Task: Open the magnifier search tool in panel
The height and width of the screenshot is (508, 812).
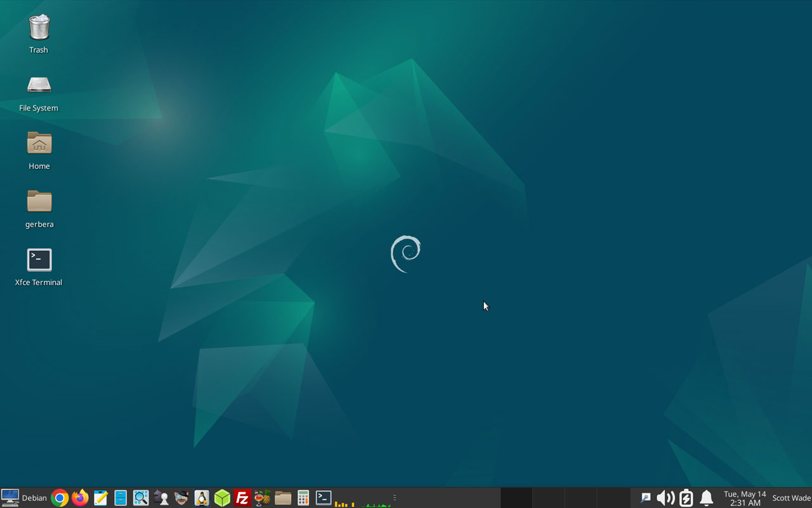Action: point(141,498)
